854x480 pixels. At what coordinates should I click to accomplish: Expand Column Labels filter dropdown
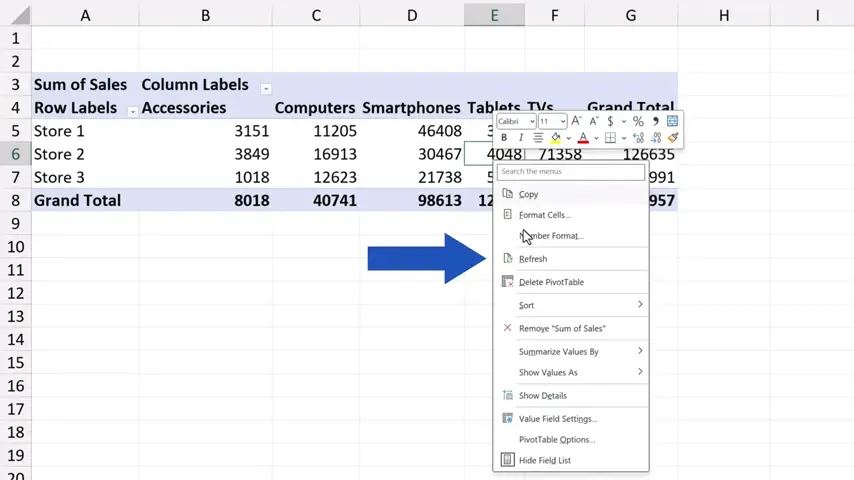point(266,88)
